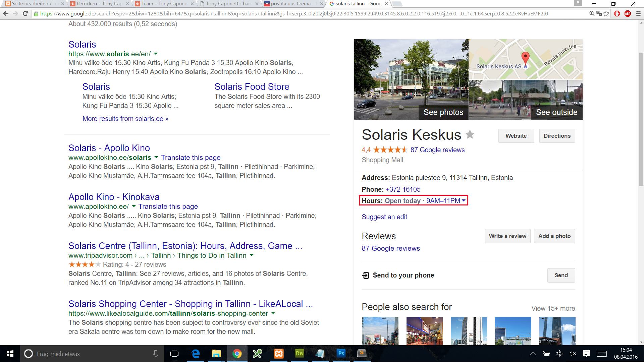644x362 pixels.
Task: Open the translate page icon in address bar
Action: click(x=599, y=14)
